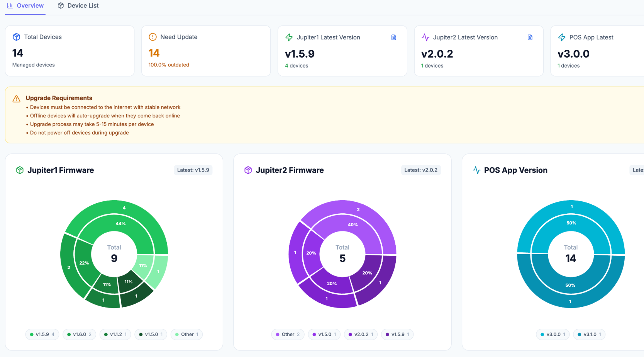Click the waveform icon beside POS App Version
644x357 pixels.
point(476,170)
